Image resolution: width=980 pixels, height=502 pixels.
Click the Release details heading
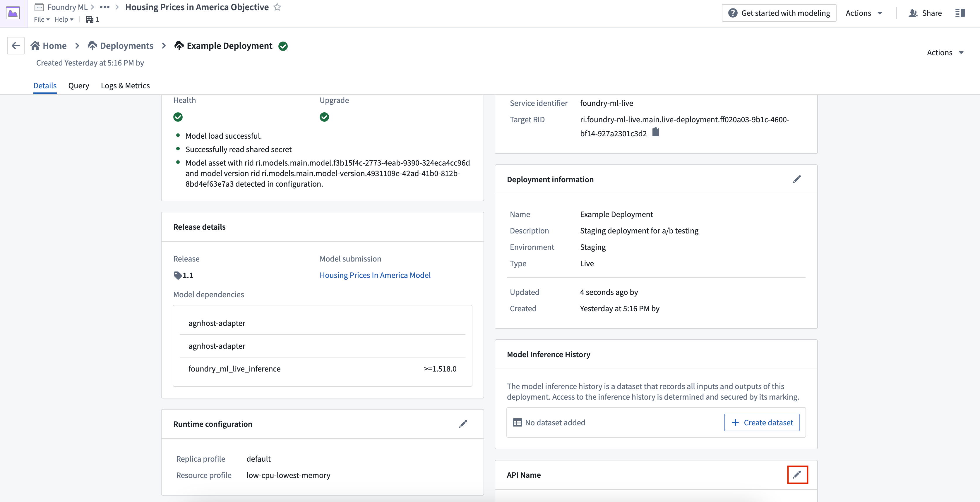pyautogui.click(x=199, y=227)
